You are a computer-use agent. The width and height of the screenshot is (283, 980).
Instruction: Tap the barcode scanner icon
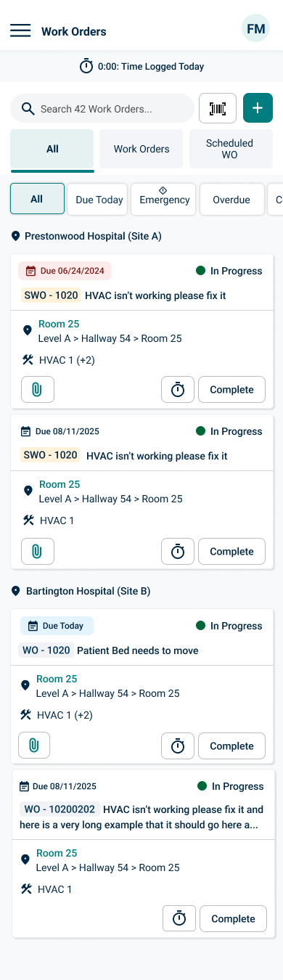[218, 108]
